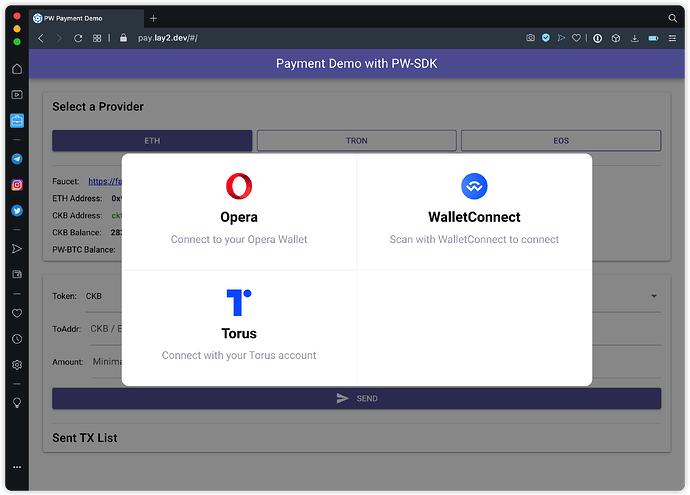
Task: Open the workspaces briefcase sidebar icon
Action: pos(17,121)
